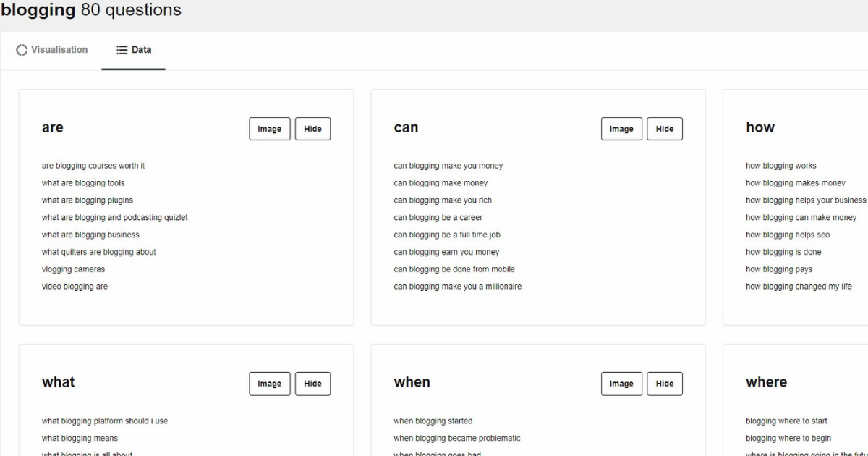Hide the 'when' questions card
The width and height of the screenshot is (868, 456).
click(665, 384)
